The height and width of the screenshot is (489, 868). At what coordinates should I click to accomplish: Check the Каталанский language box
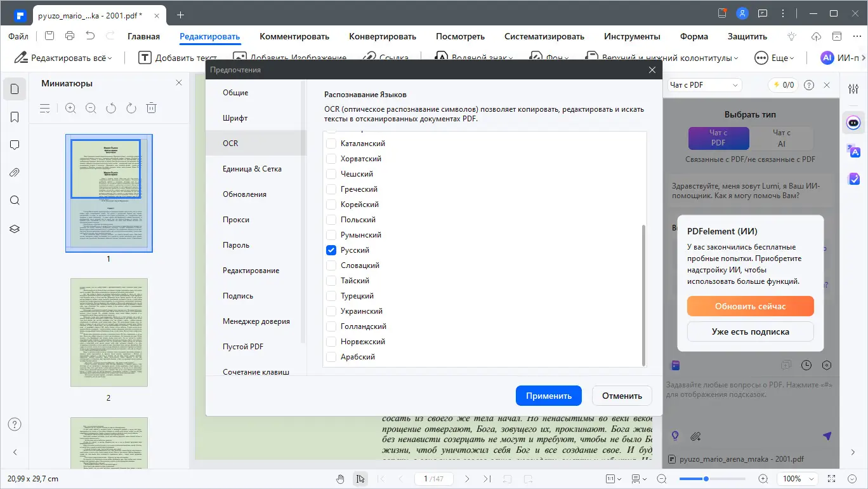(331, 144)
